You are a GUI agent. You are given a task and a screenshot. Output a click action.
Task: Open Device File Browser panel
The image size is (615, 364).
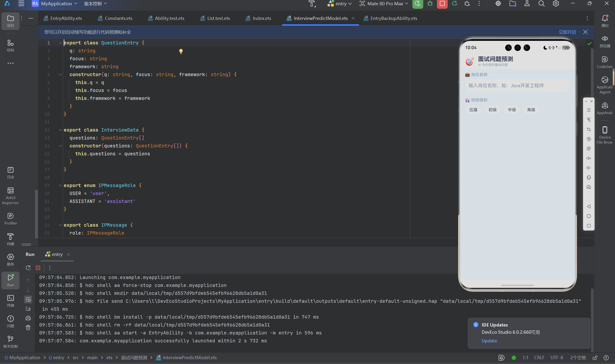point(604,135)
